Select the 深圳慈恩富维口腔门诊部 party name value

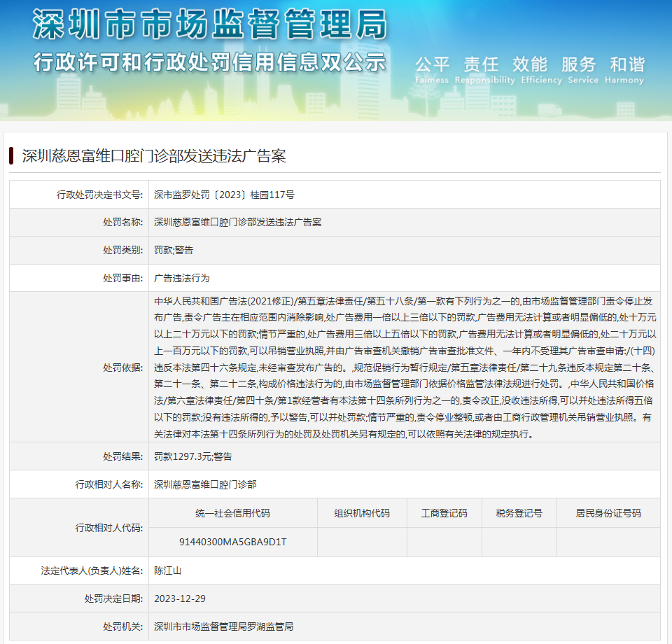click(205, 484)
